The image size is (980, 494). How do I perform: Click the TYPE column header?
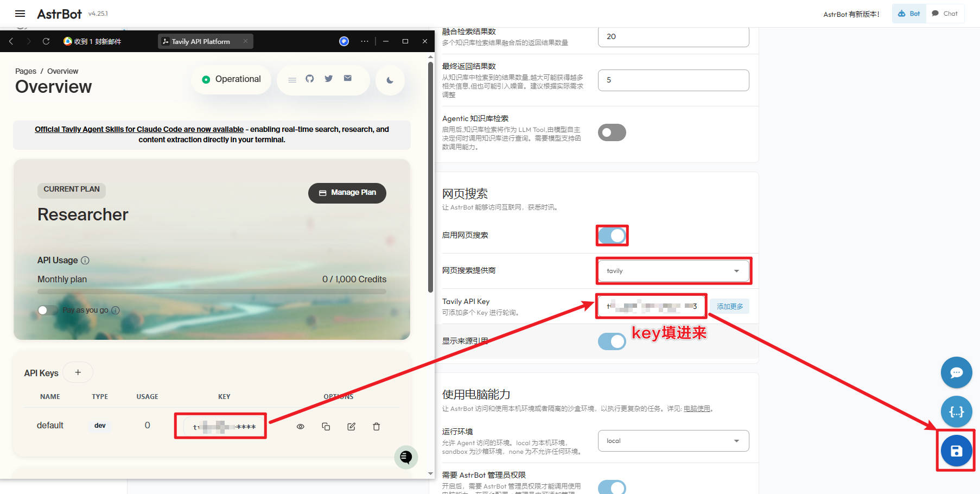coord(100,397)
